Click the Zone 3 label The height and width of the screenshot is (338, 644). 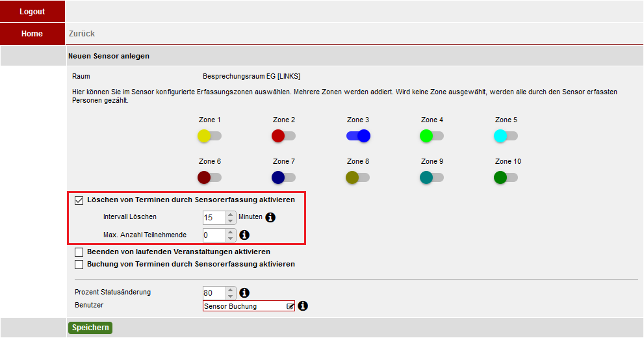pyautogui.click(x=357, y=120)
